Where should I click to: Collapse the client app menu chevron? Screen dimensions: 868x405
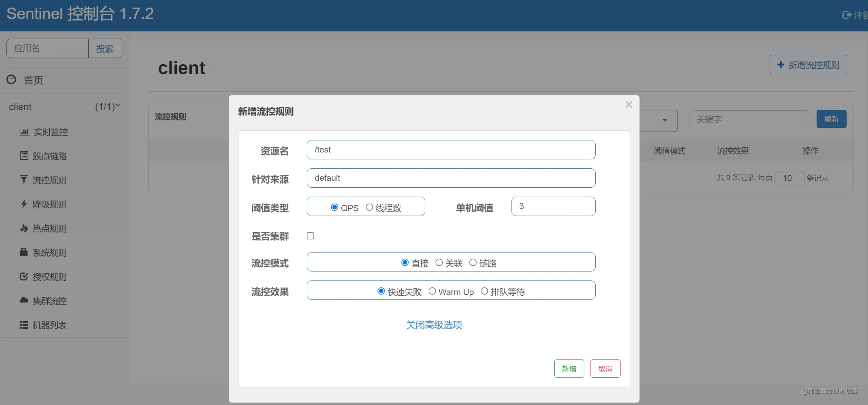[118, 105]
